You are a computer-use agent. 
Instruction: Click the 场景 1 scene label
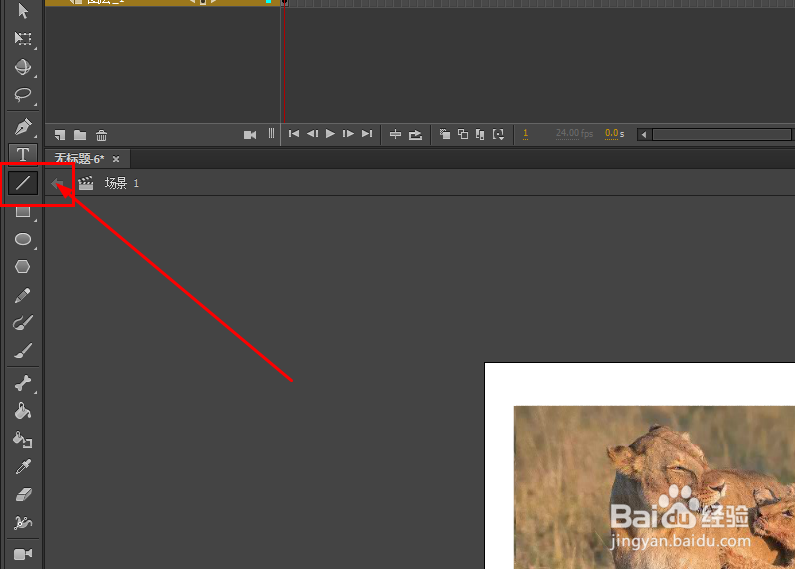[122, 183]
